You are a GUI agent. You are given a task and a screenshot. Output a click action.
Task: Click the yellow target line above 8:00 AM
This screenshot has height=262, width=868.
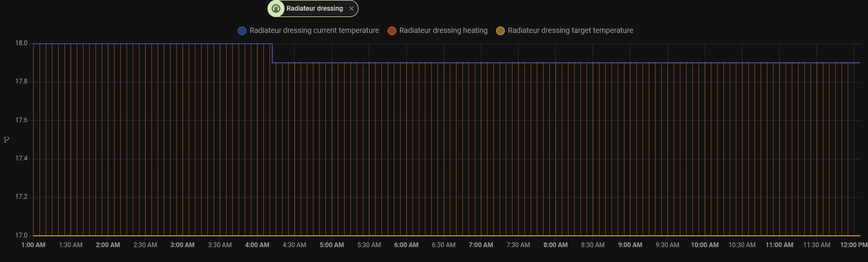point(555,235)
